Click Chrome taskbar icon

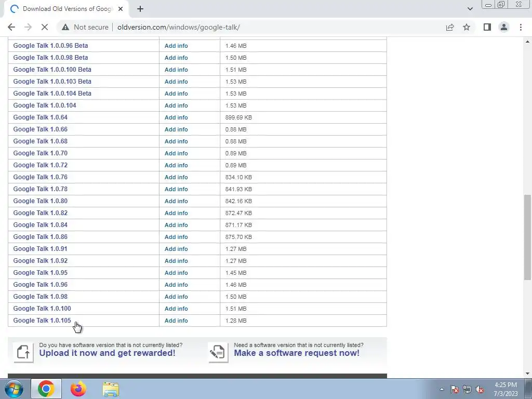[46, 389]
